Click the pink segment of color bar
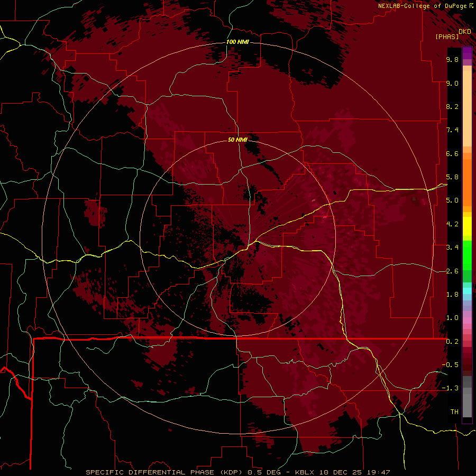The width and height of the screenshot is (476, 476). click(467, 321)
